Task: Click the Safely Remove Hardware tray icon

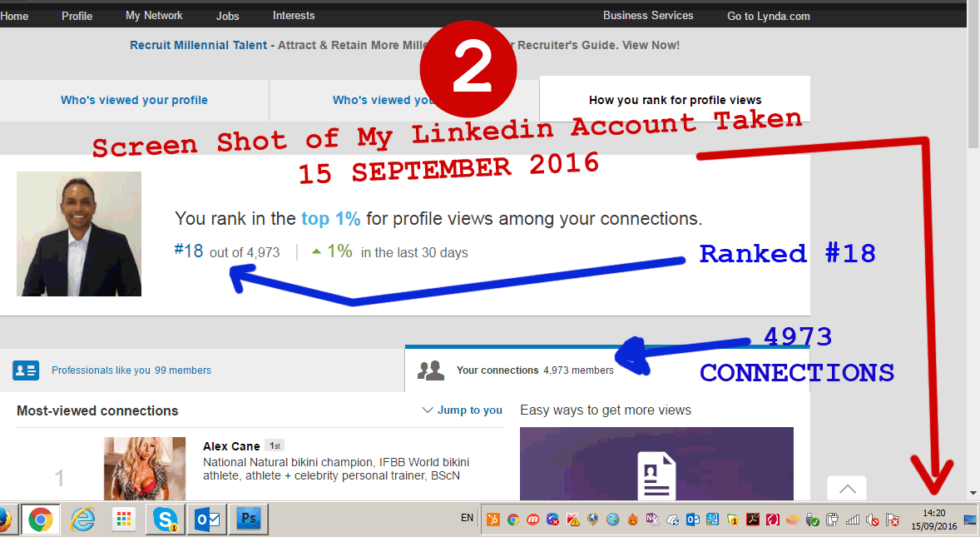Action: point(812,520)
